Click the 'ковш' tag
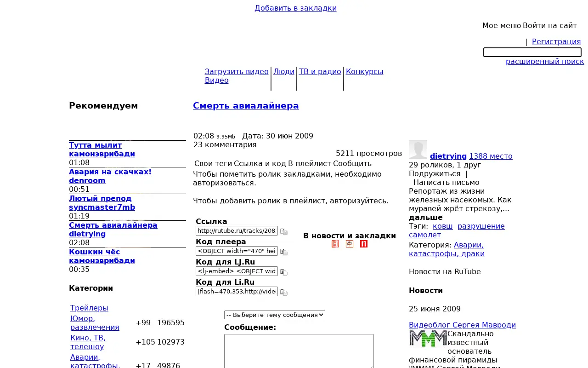588x368 pixels. pyautogui.click(x=443, y=226)
